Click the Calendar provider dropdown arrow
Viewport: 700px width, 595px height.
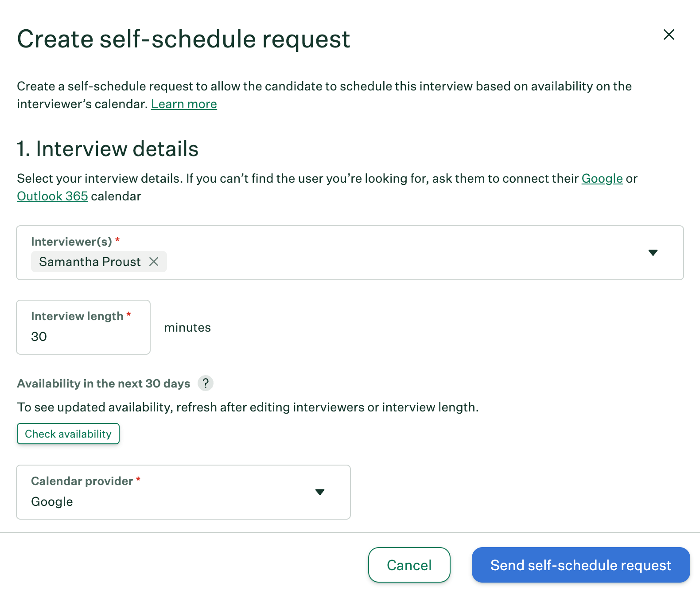coord(320,492)
